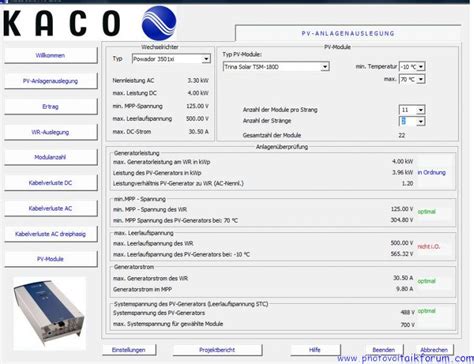The height and width of the screenshot is (364, 474).
Task: Open Anzahl der Stränge dropdown
Action: tap(421, 121)
